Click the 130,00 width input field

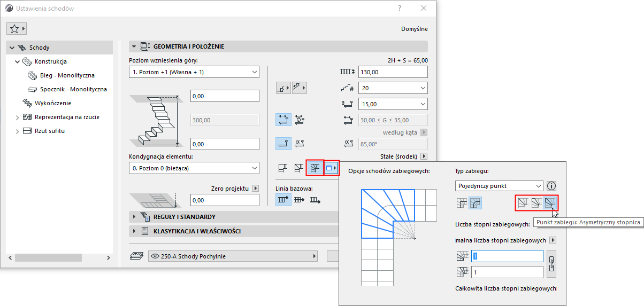coord(393,72)
